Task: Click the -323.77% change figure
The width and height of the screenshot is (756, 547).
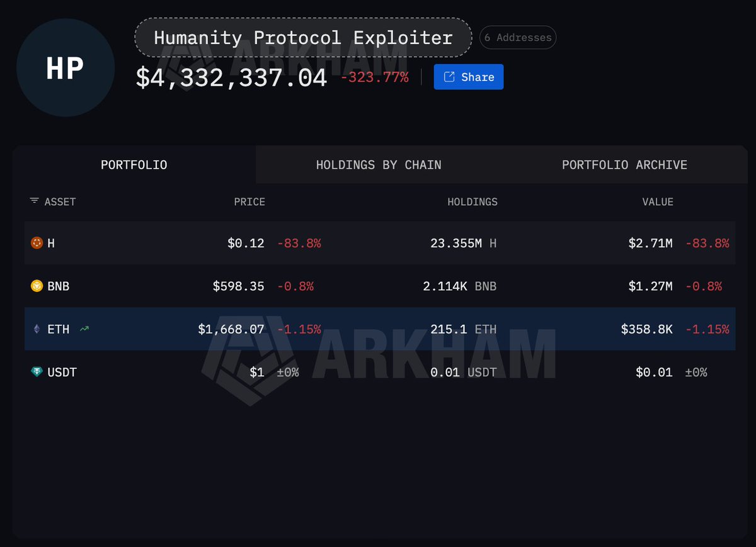Action: [x=374, y=77]
